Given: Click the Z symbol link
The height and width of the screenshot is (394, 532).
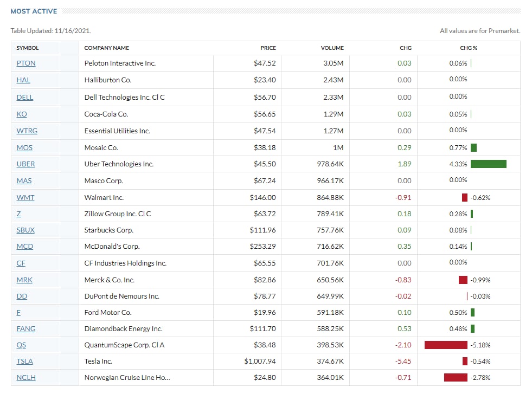Looking at the screenshot, I should pos(18,214).
